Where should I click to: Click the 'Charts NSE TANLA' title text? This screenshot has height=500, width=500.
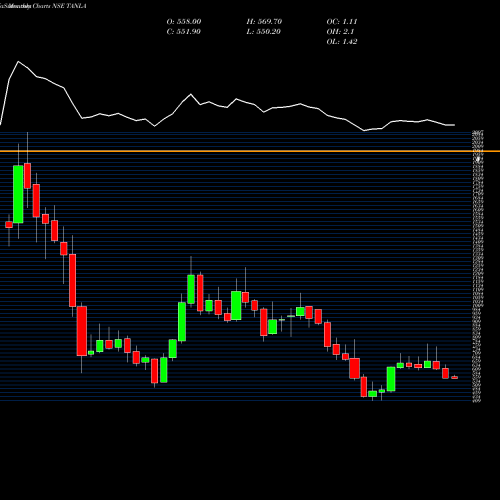[59, 6]
